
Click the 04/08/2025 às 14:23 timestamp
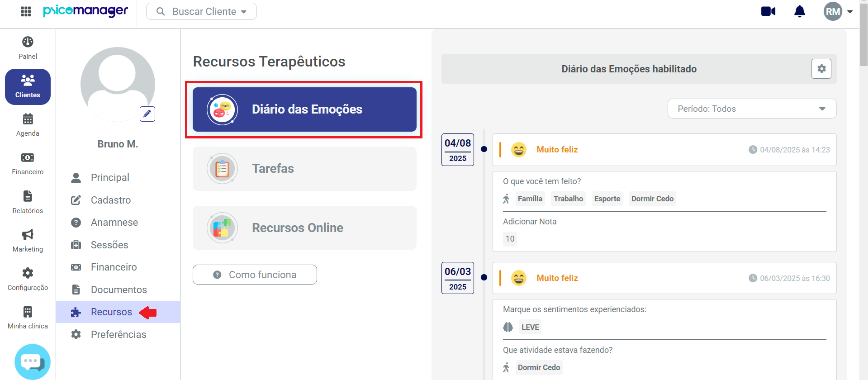click(x=789, y=150)
